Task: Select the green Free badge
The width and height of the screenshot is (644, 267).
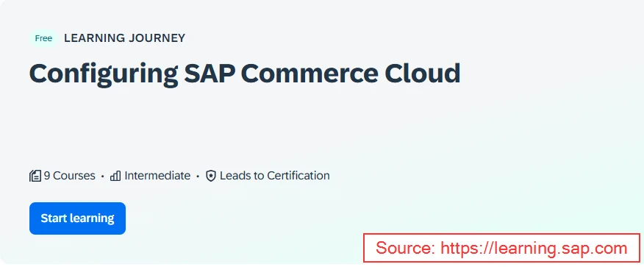Action: point(43,38)
